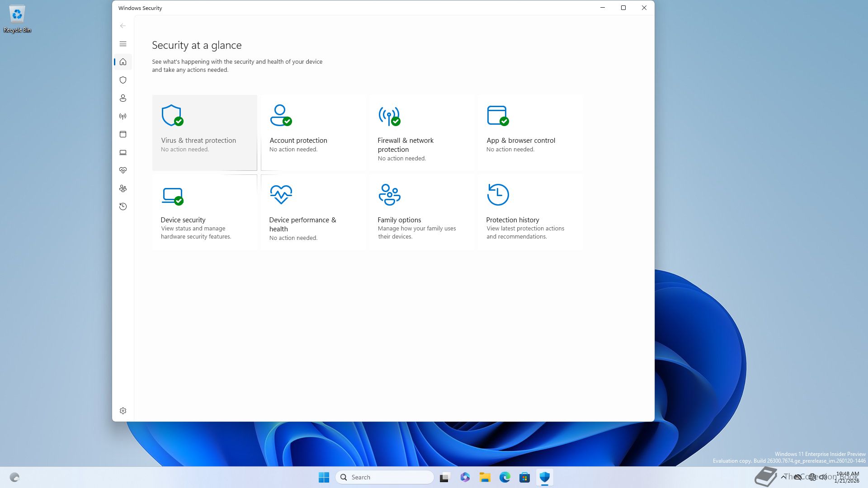868x488 pixels.
Task: Open the Family options tile
Action: coord(421,212)
